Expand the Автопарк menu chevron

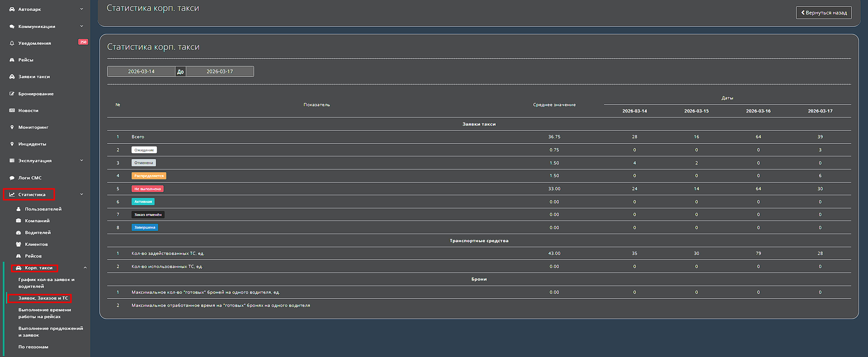pyautogui.click(x=81, y=9)
